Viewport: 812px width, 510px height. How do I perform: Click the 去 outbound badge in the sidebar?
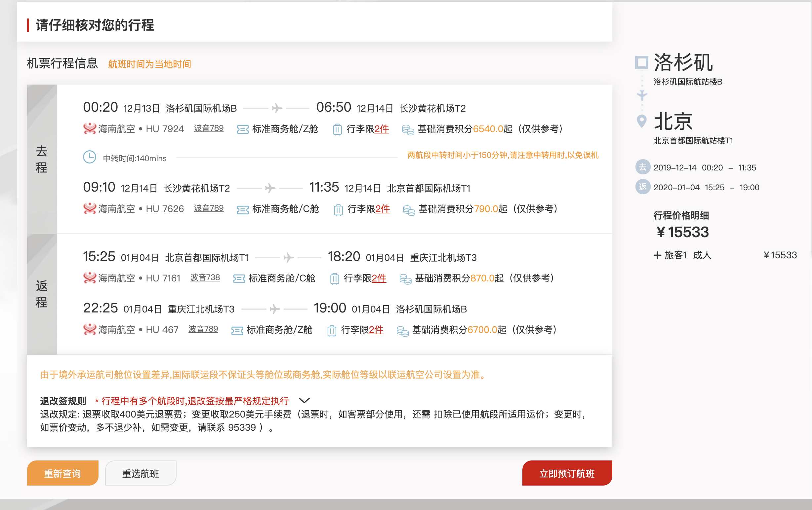pyautogui.click(x=643, y=167)
